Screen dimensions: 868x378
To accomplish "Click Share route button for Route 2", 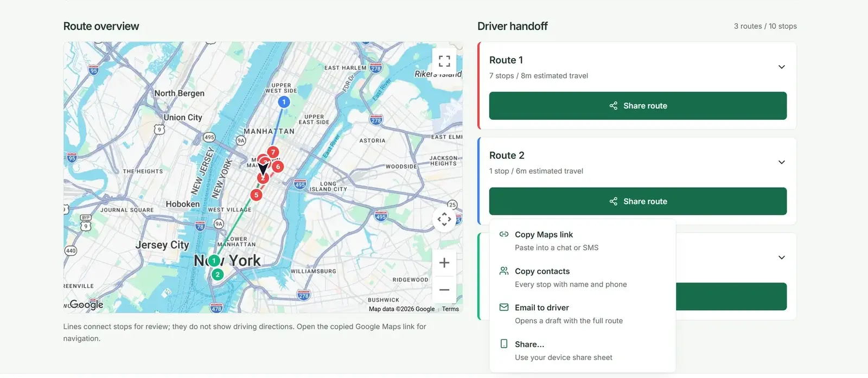I will click(638, 201).
